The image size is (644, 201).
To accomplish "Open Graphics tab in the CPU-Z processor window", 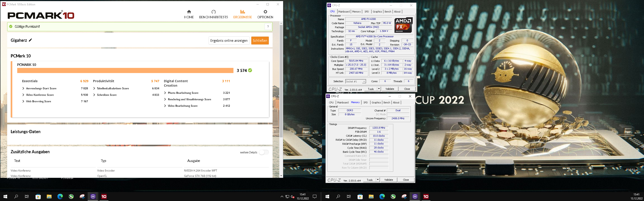I will [377, 11].
